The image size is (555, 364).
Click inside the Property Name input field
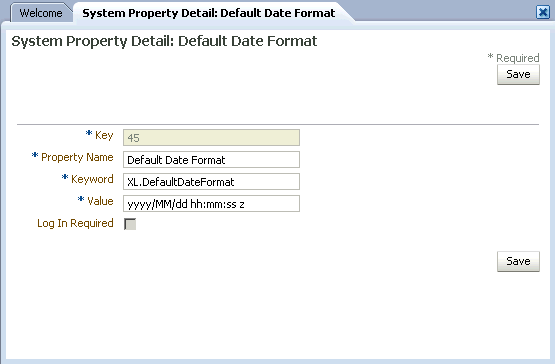click(211, 159)
